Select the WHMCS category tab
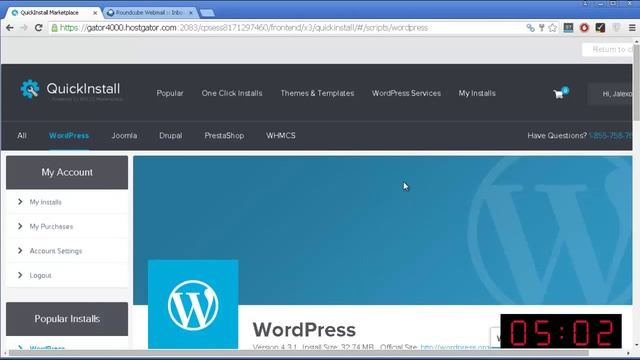640x360 pixels. tap(281, 136)
